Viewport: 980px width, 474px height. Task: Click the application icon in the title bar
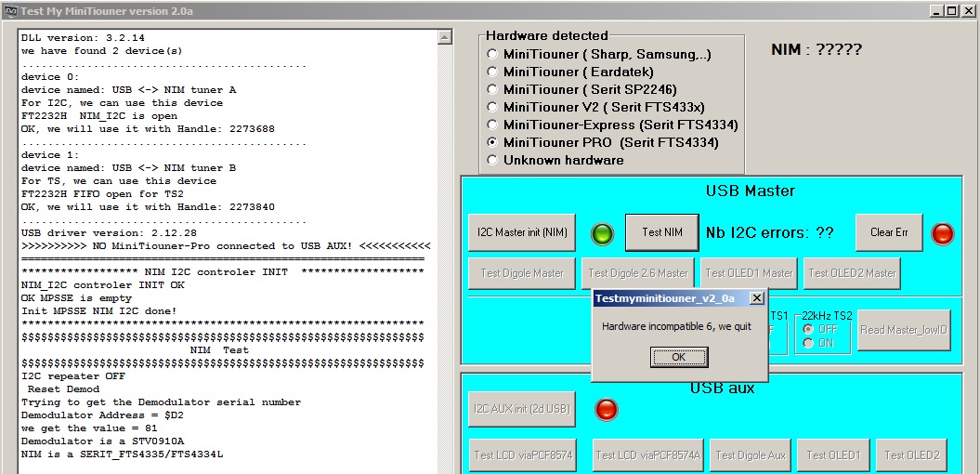(x=10, y=11)
